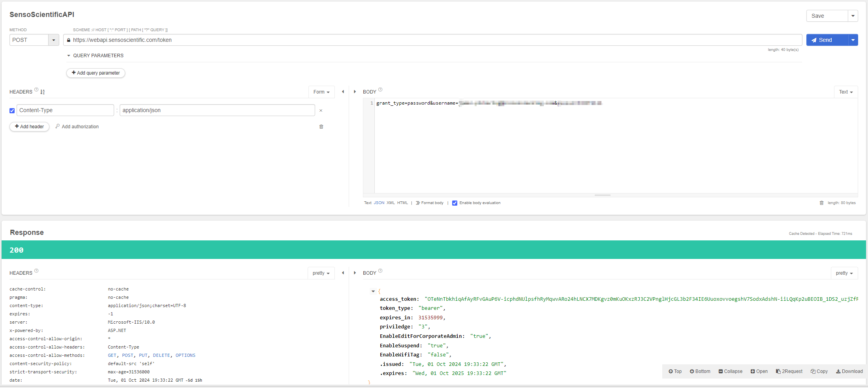Viewport: 868px width, 388px height.
Task: Collapse the JSON root object triangle
Action: [373, 291]
